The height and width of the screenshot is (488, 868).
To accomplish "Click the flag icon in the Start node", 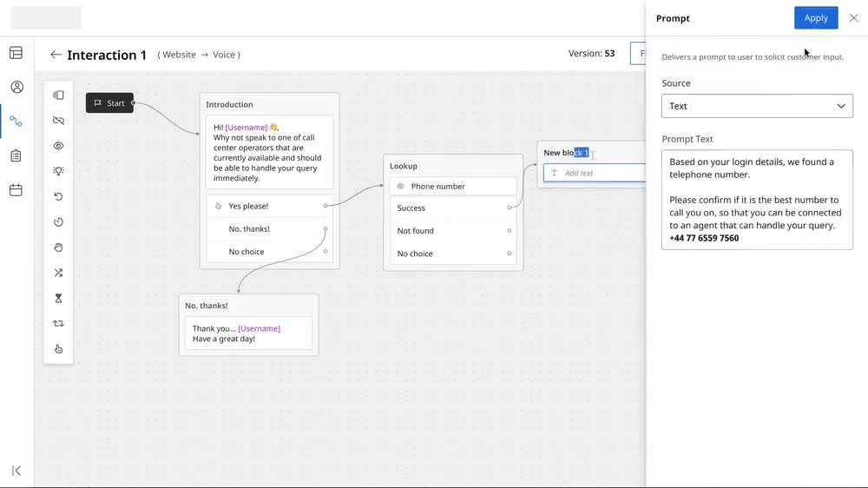I will 97,103.
